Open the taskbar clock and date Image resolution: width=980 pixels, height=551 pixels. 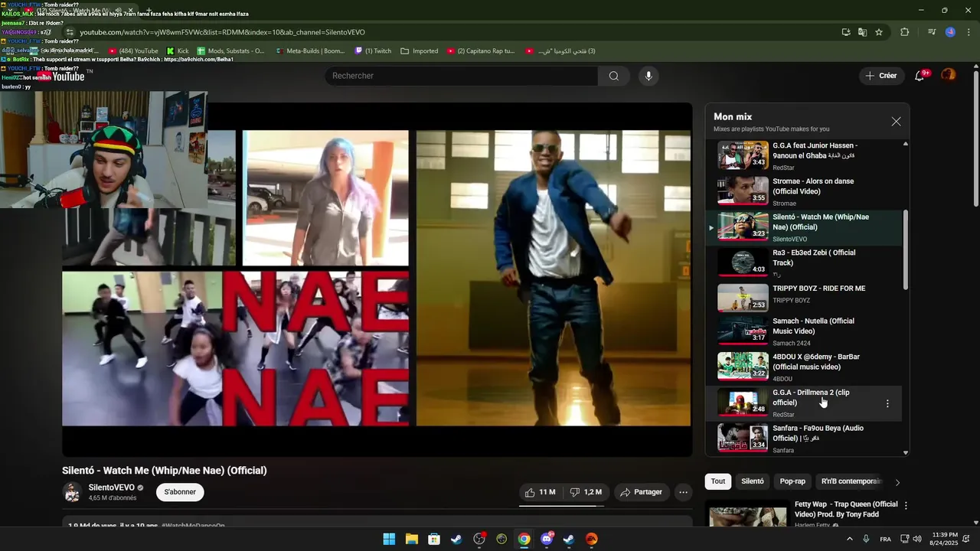tap(946, 539)
